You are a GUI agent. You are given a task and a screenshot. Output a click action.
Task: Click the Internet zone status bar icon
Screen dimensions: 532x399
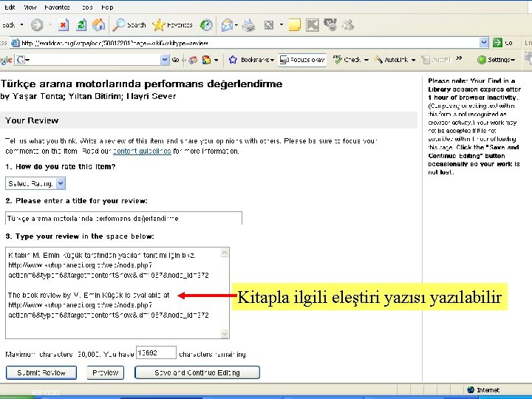coord(471,390)
